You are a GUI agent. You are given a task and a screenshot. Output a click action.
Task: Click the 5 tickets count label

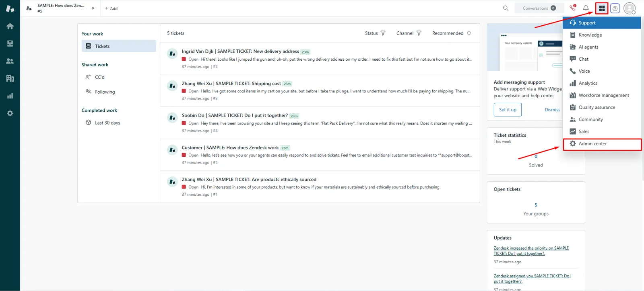(175, 33)
